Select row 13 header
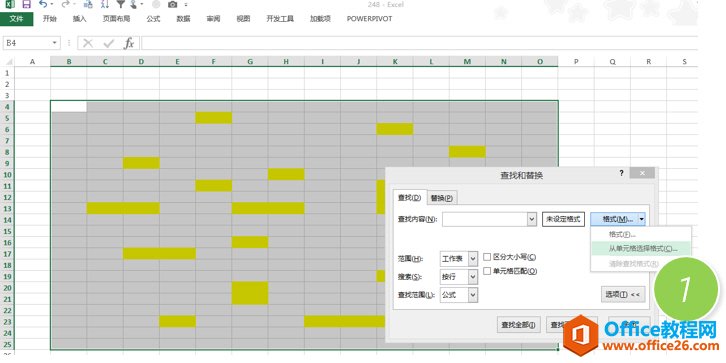 pyautogui.click(x=7, y=208)
